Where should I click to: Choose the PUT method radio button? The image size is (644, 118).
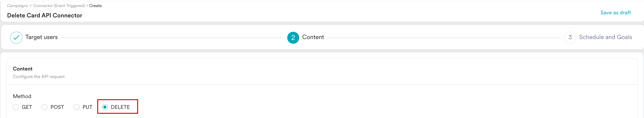coord(77,107)
